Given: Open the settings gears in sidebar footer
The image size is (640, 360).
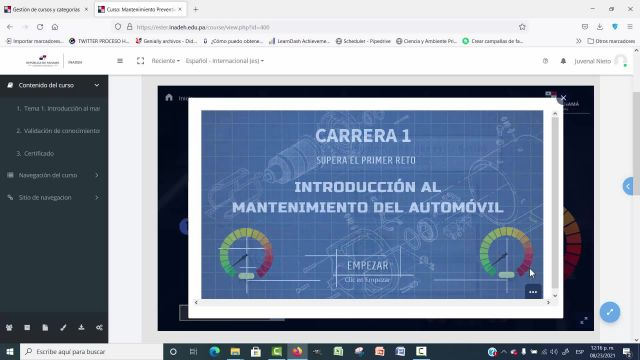Looking at the screenshot, I should 99,327.
